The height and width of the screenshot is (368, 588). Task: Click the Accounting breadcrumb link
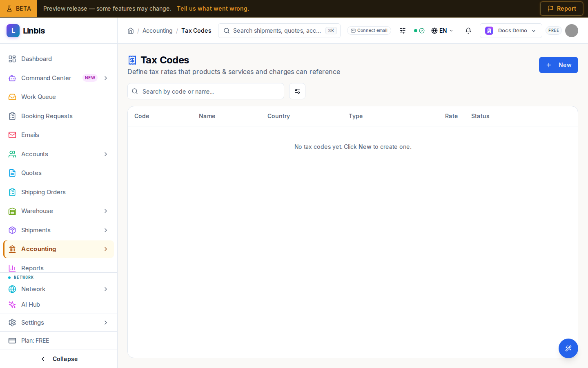[157, 31]
